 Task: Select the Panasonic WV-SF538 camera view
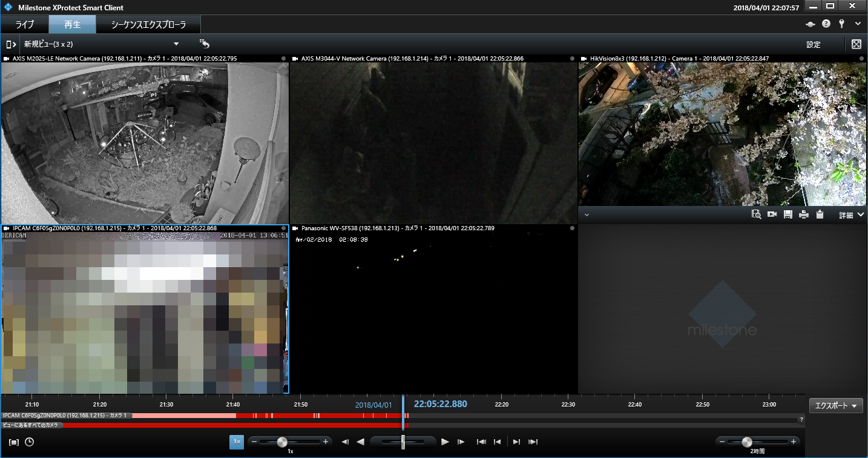coord(433,313)
